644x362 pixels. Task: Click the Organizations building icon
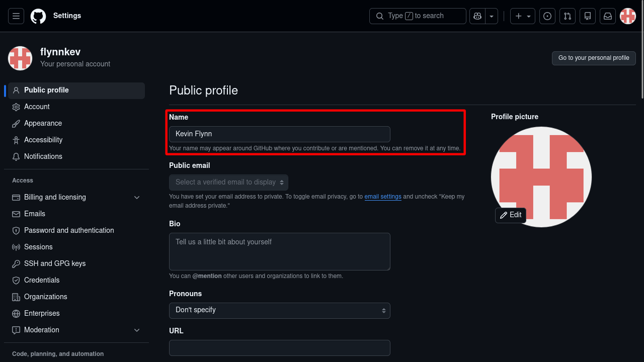coord(16,297)
